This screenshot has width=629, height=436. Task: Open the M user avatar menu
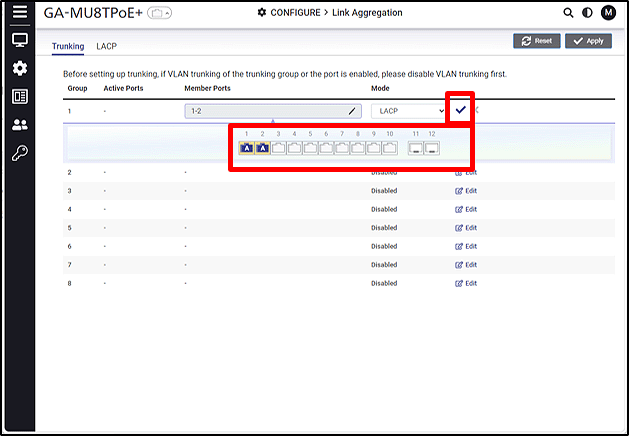(x=608, y=13)
